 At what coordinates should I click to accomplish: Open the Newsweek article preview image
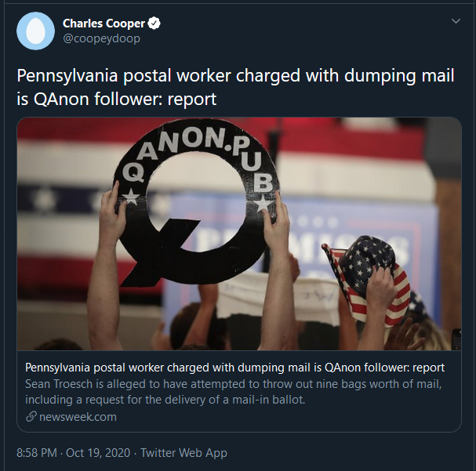(238, 235)
